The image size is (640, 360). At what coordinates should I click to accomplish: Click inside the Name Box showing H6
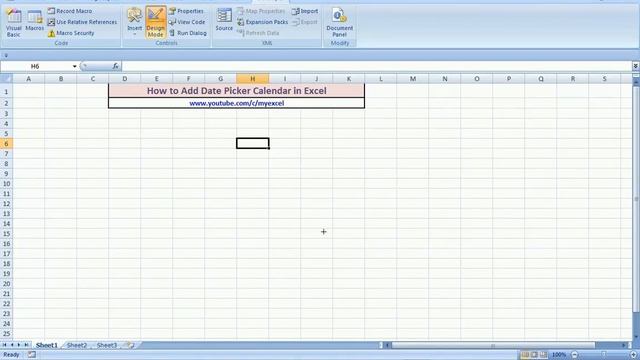35,66
